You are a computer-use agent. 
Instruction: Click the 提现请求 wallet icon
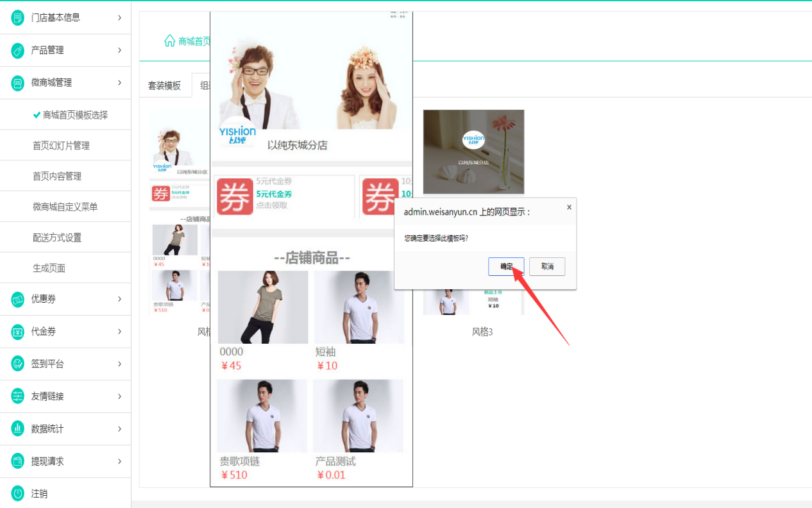[x=18, y=461]
